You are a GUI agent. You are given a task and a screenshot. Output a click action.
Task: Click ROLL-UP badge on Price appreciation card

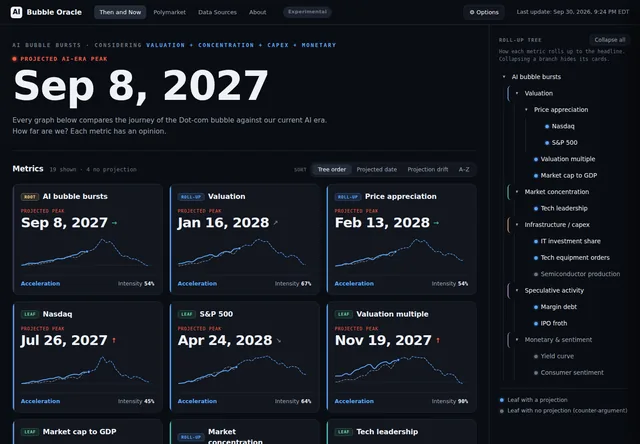point(348,197)
